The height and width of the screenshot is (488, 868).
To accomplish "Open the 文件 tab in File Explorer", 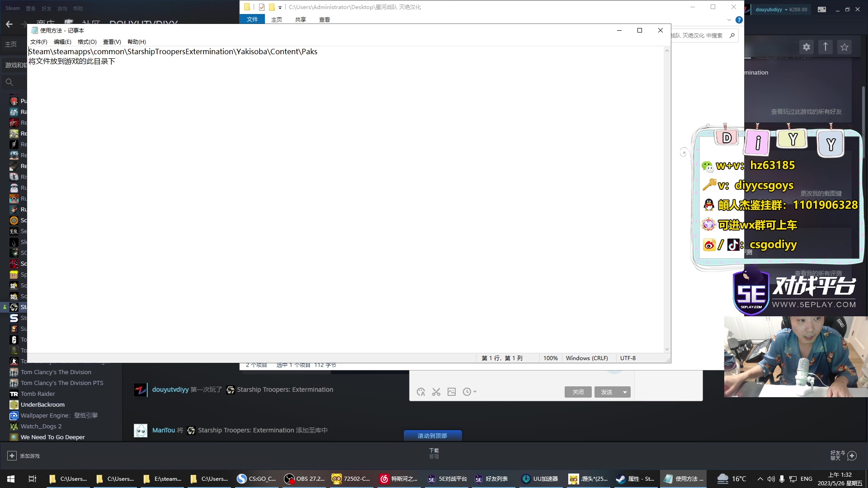I will [252, 19].
